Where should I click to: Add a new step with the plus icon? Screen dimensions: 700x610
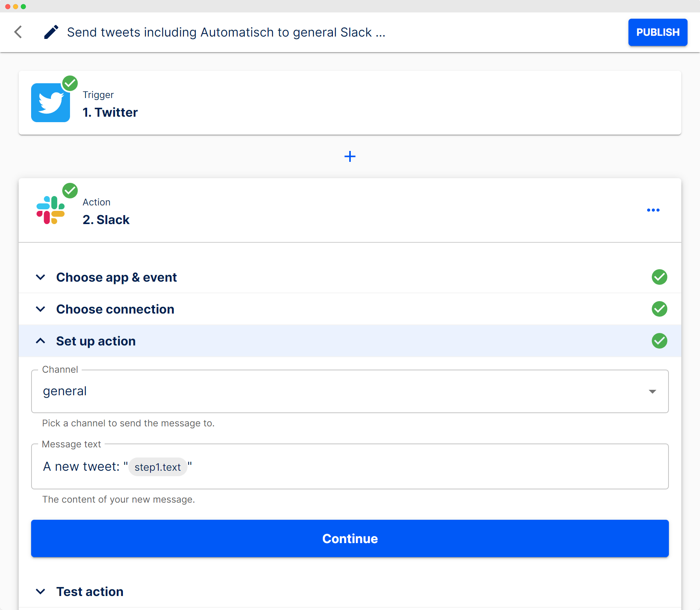pos(350,156)
